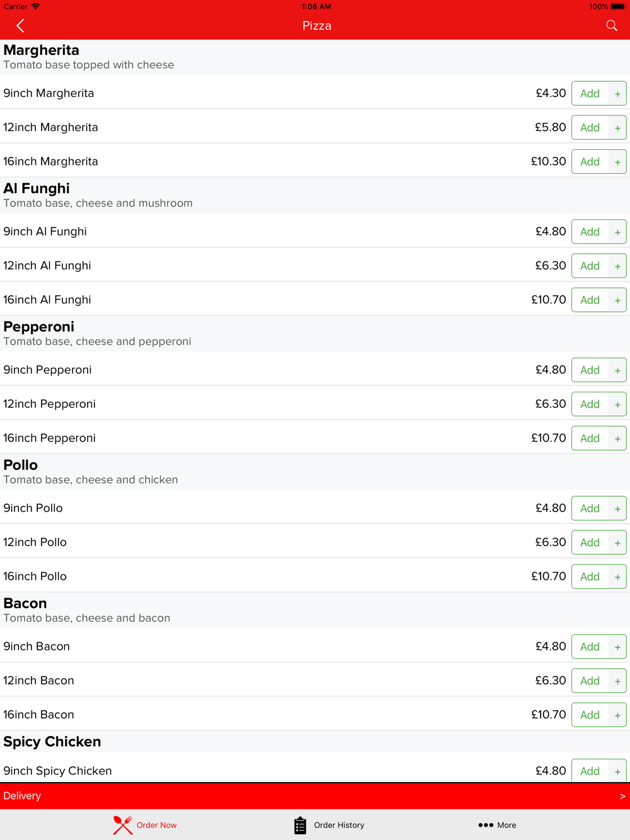This screenshot has width=630, height=840.
Task: Open the More three-dots icon
Action: 485,825
